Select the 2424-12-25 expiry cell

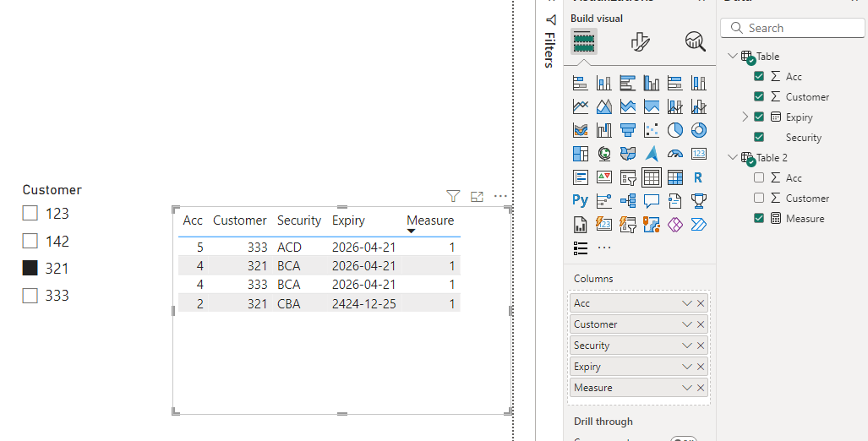363,303
